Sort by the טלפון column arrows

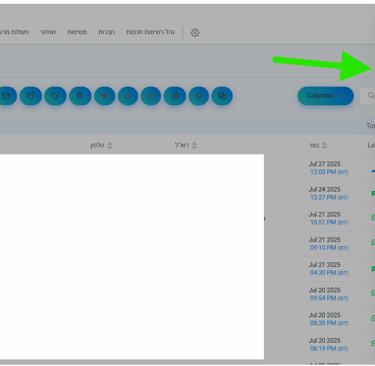(x=110, y=145)
